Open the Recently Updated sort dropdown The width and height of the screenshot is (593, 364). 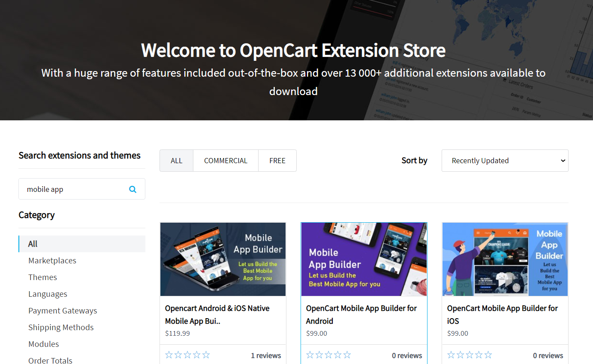click(505, 160)
